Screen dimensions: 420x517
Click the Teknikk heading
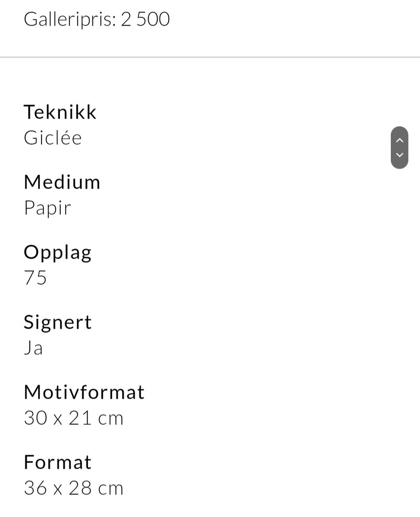(x=60, y=112)
